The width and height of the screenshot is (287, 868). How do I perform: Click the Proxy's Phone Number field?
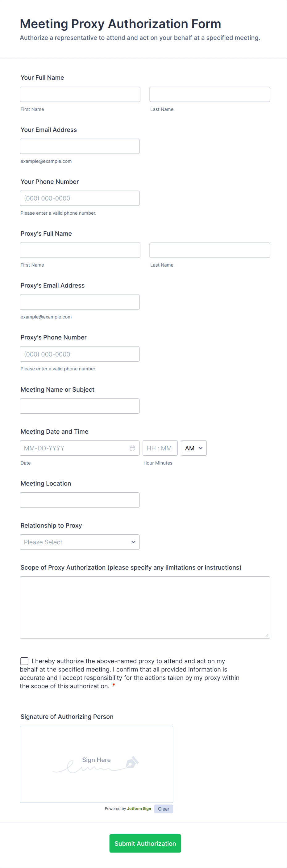coord(80,354)
